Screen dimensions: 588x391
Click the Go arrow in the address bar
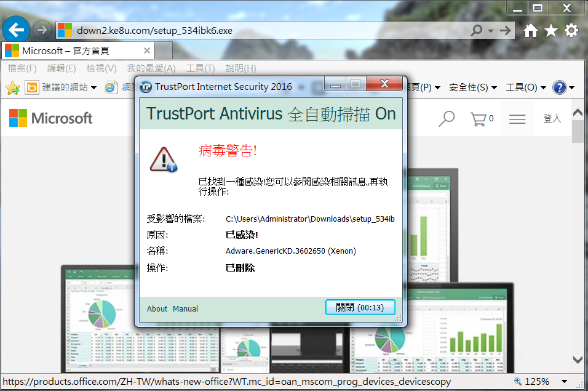[505, 30]
